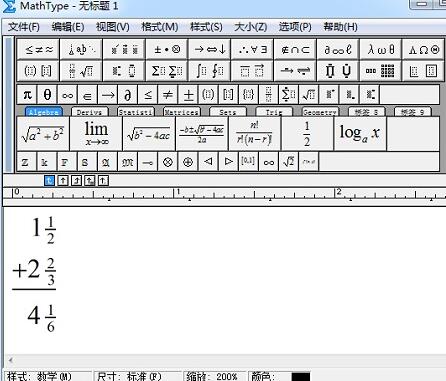Insert the right arrow symbol from small bar
The height and width of the screenshot is (381, 446).
click(x=107, y=95)
